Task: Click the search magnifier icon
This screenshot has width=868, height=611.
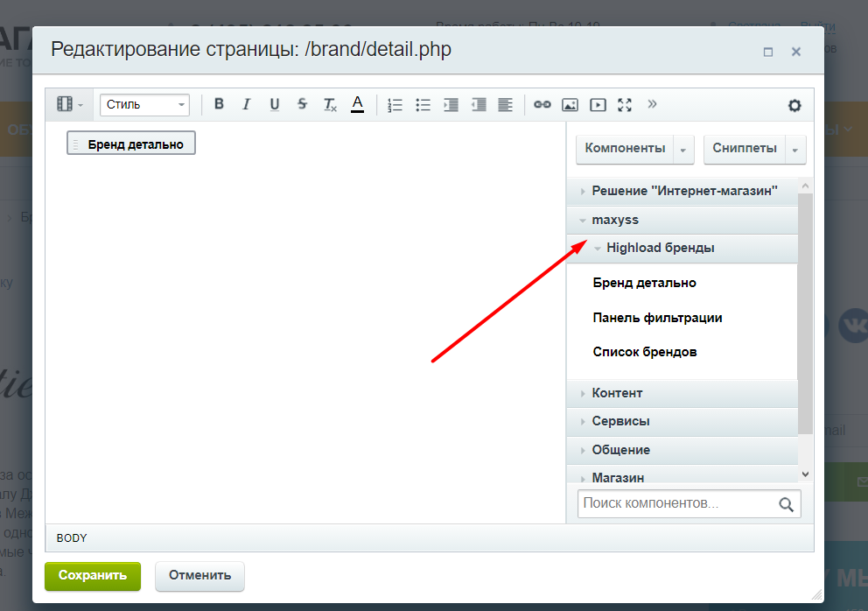Action: pyautogui.click(x=786, y=504)
